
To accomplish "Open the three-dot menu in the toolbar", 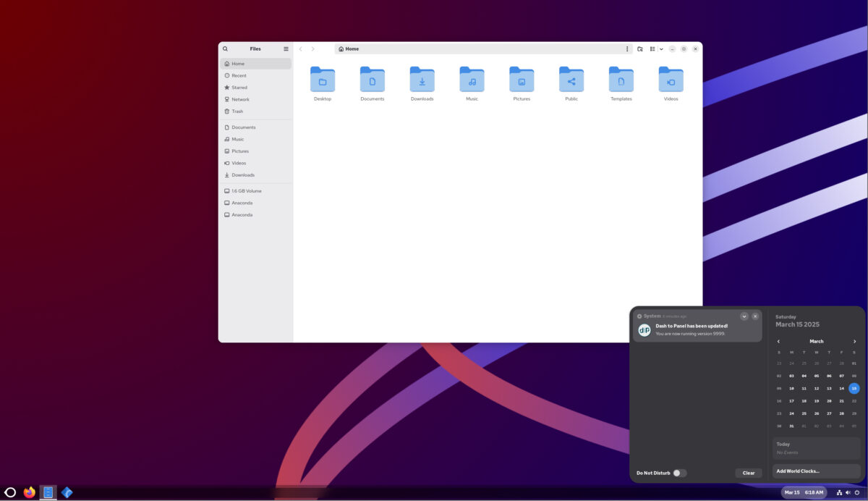I will tap(627, 49).
